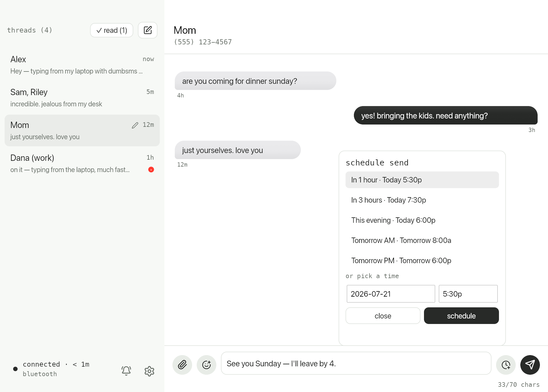
Task: Open the emoji picker icon
Action: [x=207, y=365]
